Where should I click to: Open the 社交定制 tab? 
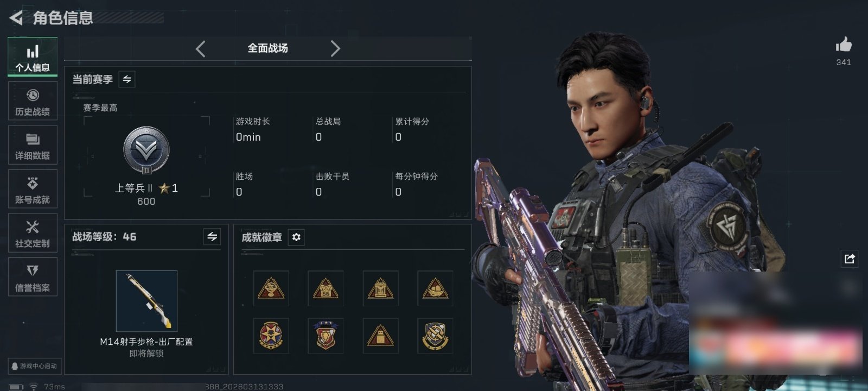33,233
